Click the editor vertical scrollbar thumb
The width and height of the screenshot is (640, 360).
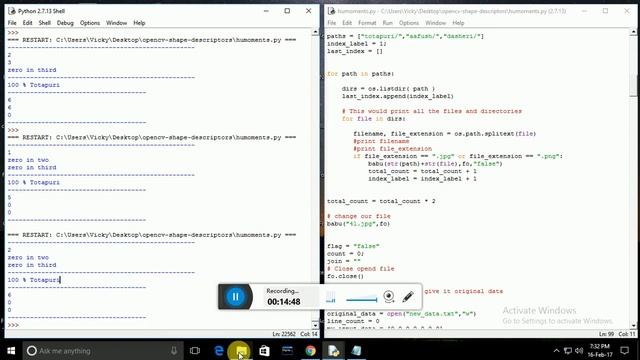633,85
